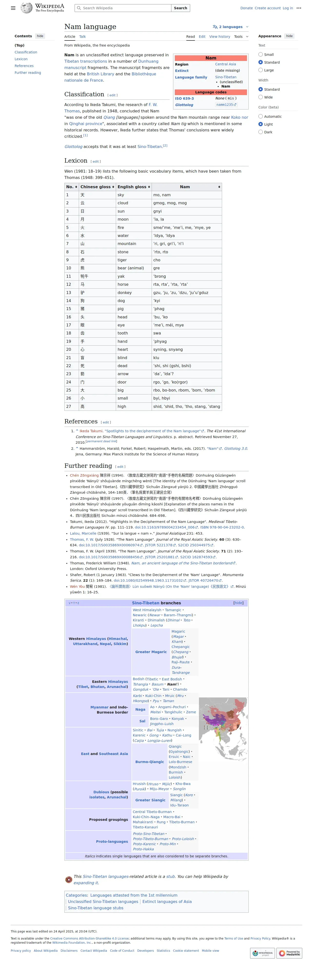The image size is (313, 980).
Task: Click the Sino-Tibetan languages map thumbnail
Action: pos(223,729)
